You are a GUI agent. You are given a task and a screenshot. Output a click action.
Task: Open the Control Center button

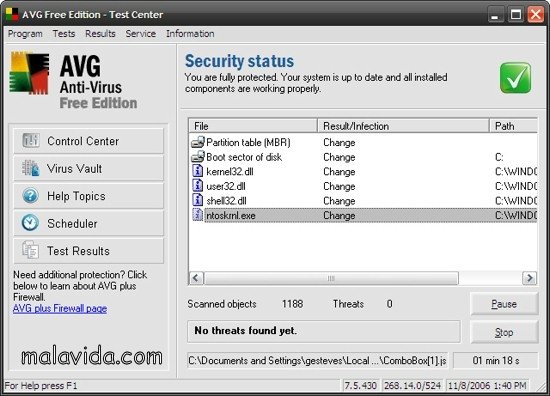click(x=88, y=141)
